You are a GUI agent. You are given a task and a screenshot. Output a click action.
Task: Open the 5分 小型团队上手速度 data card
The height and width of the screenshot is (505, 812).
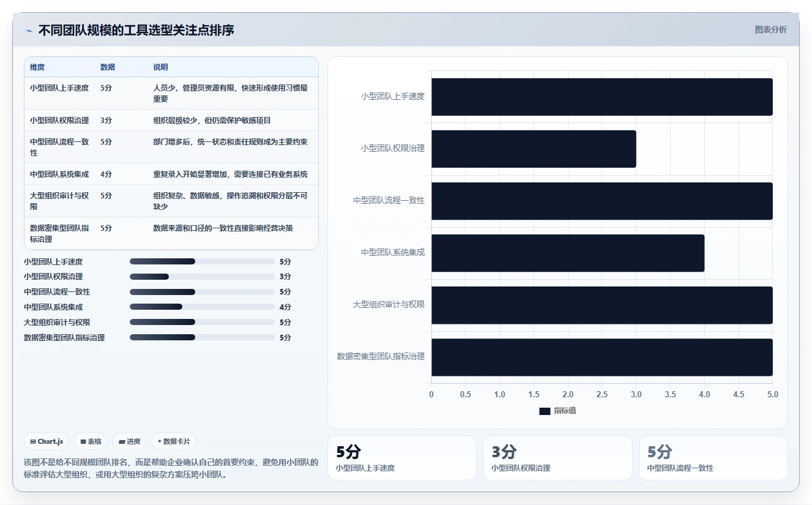pos(402,458)
